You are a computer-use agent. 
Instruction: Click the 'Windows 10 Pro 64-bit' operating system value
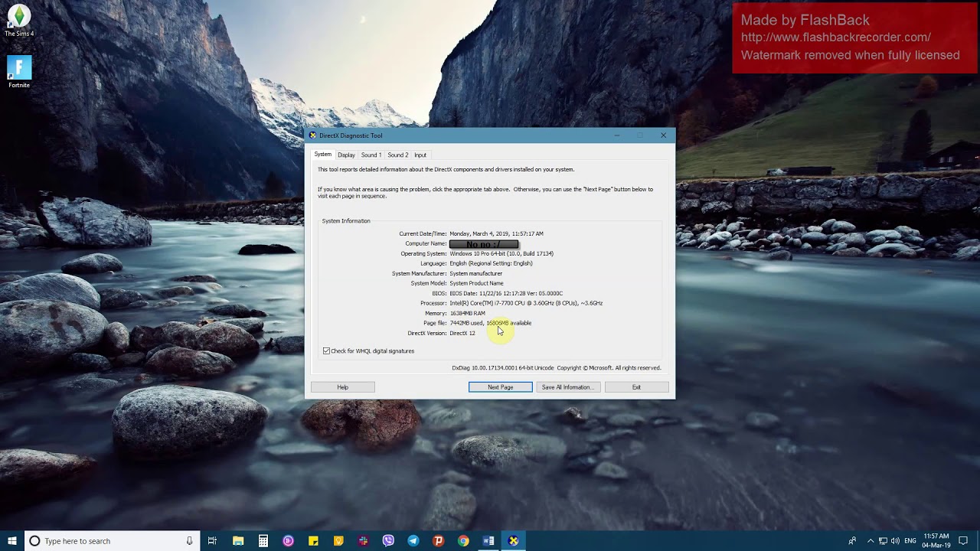pyautogui.click(x=501, y=253)
